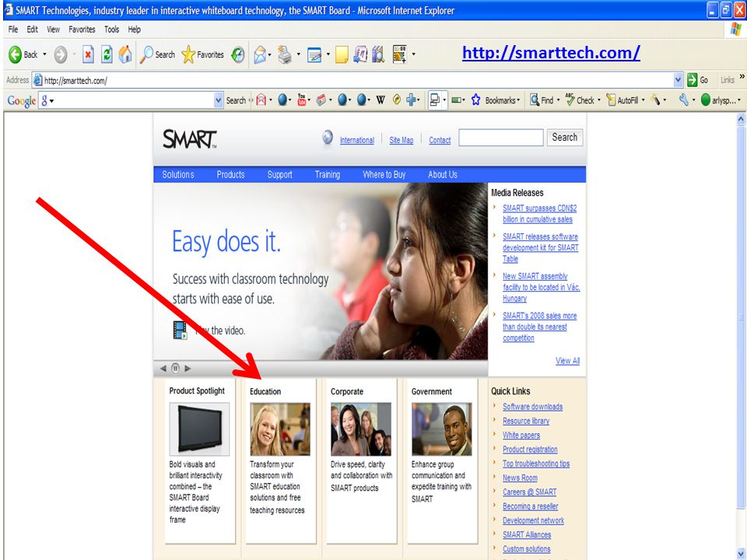Open the address bar dropdown arrow
The image size is (747, 560).
pos(679,80)
